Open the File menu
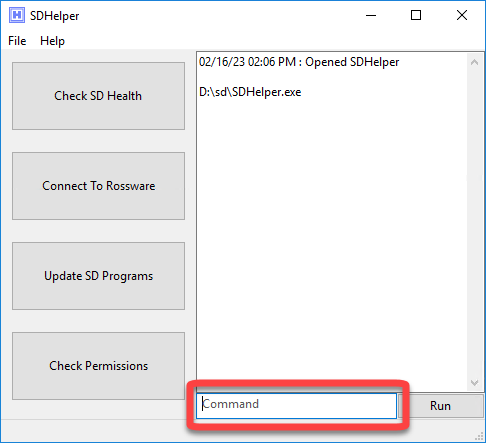This screenshot has width=486, height=443. point(17,41)
